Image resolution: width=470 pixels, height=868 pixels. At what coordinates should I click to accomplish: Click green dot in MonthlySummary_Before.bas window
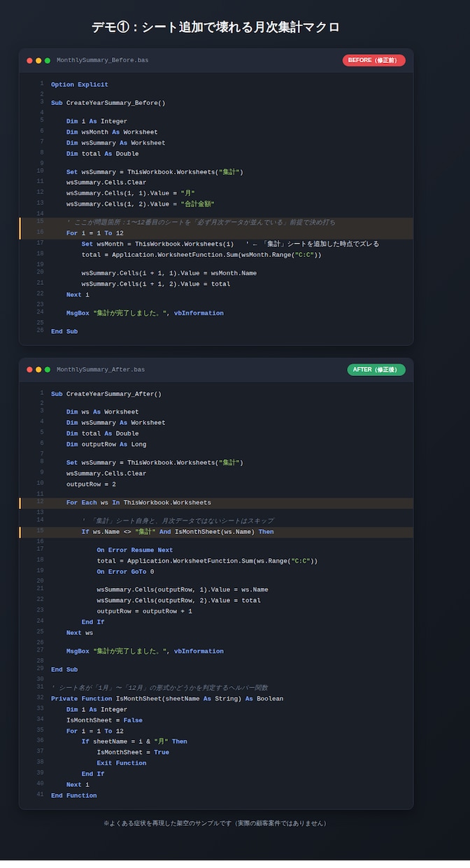[48, 61]
